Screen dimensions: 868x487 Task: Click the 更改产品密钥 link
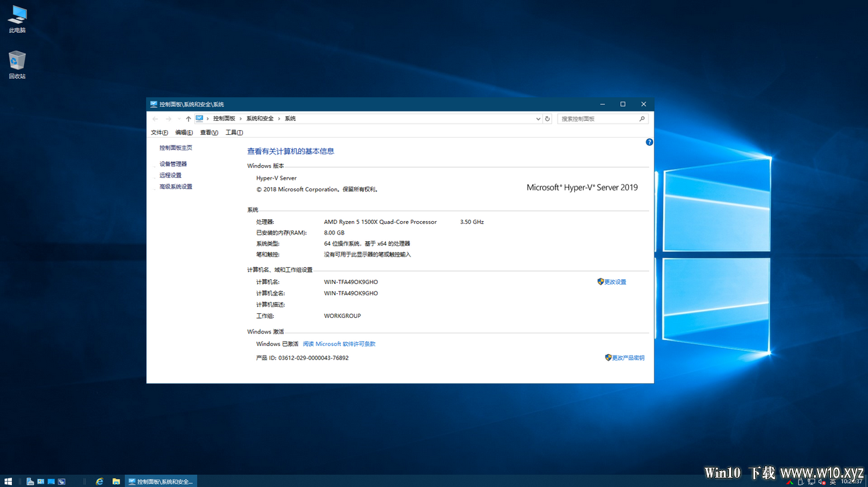[628, 358]
